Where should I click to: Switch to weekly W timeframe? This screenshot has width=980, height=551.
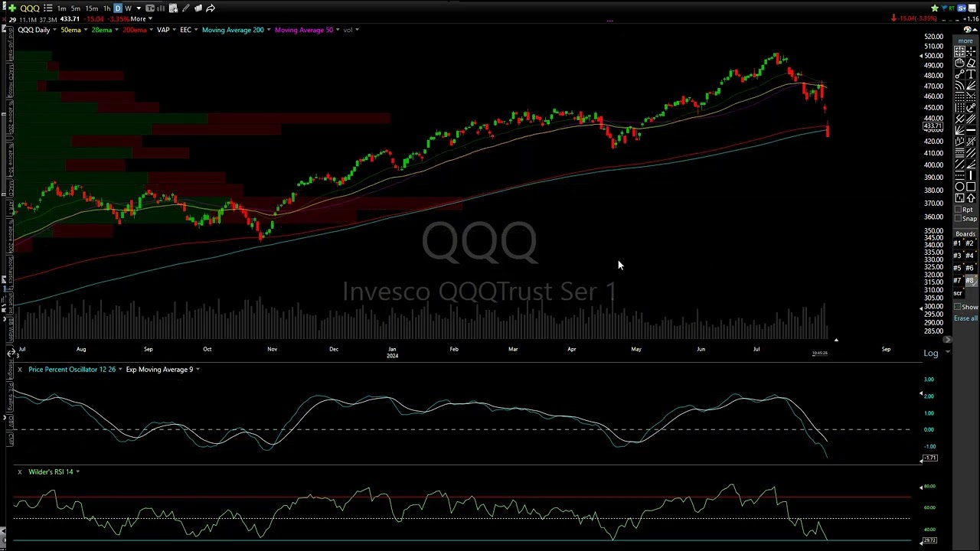coord(128,8)
